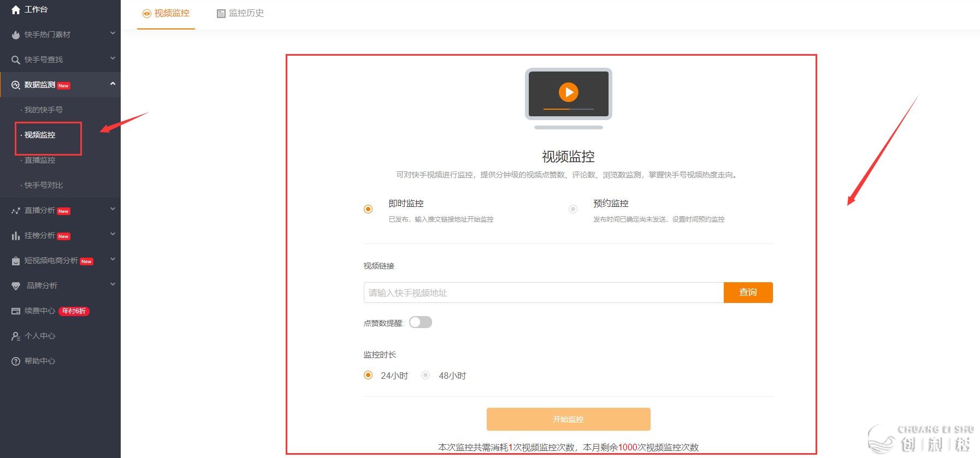Click the card icon for 续费中心
Viewport: 980px width, 458px height.
coord(16,311)
